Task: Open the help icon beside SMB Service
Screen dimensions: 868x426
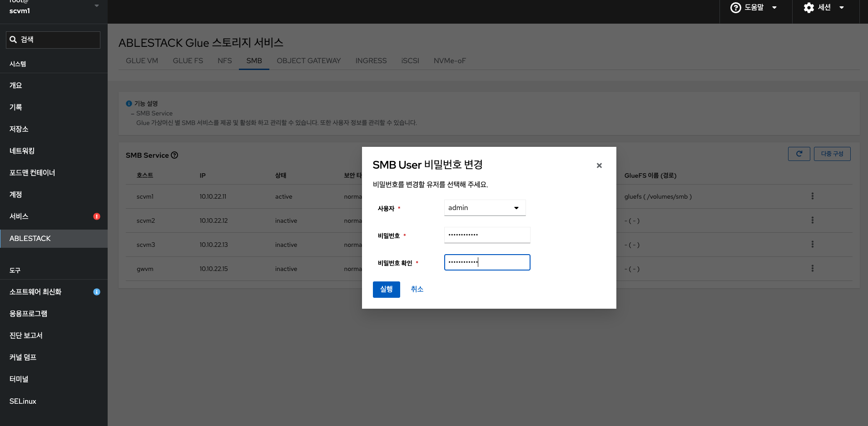Action: pyautogui.click(x=174, y=155)
